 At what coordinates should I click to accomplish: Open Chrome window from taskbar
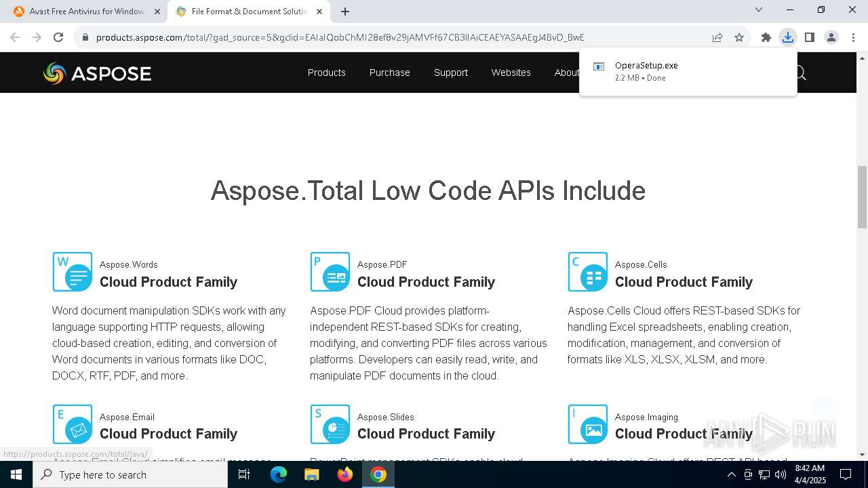click(378, 474)
